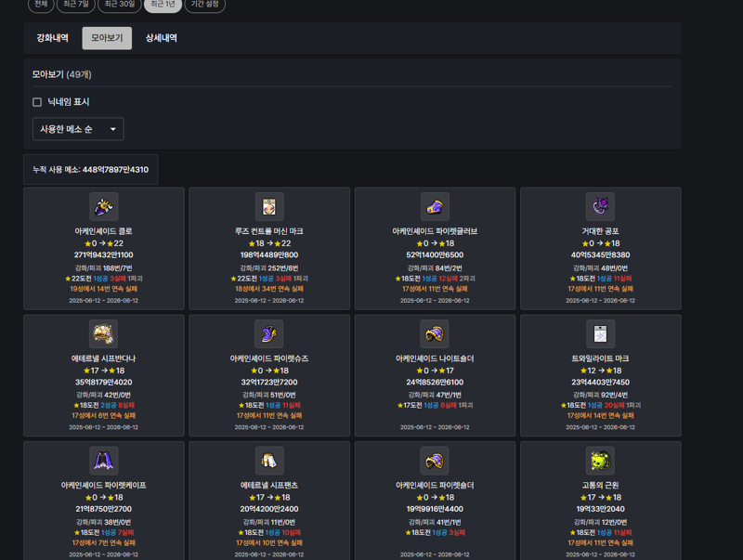
Task: Click the 아케인셰이드 나이트숄더 item icon
Action: (435, 333)
